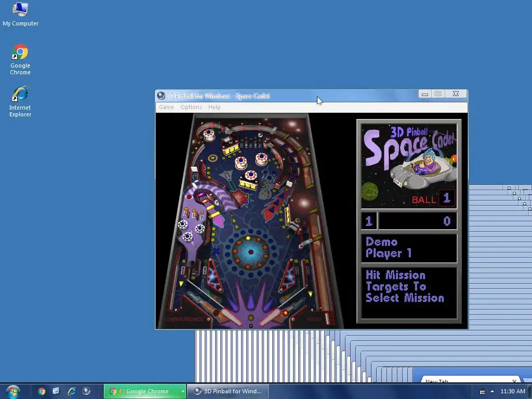Click the second quick launch icon
532x399 pixels.
[x=56, y=391]
